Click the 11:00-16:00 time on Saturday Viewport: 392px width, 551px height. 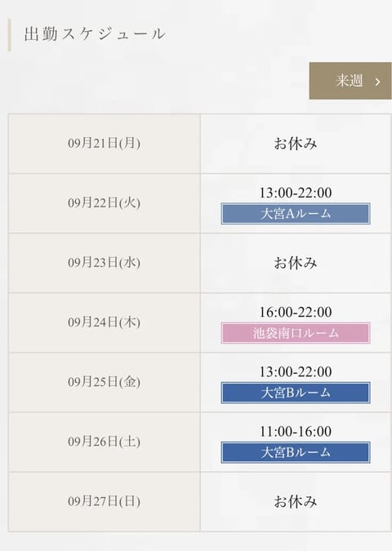pyautogui.click(x=296, y=432)
